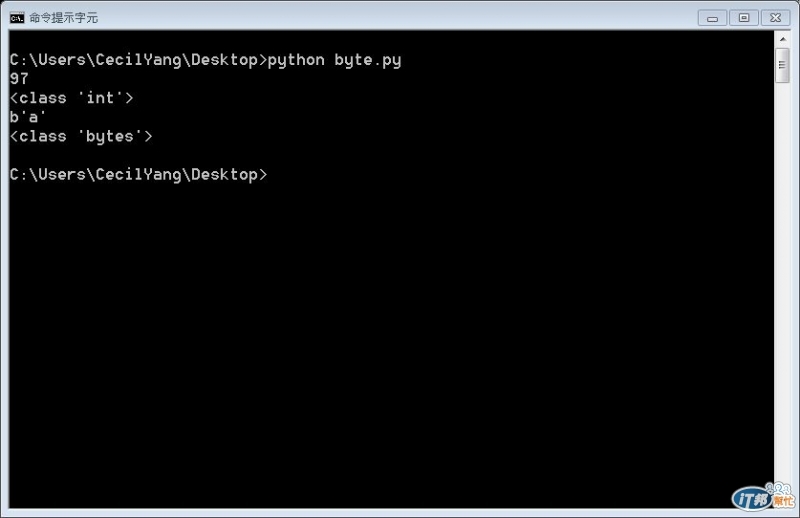Click the 'python byte.py' command text
Image resolution: width=800 pixels, height=518 pixels.
[334, 60]
